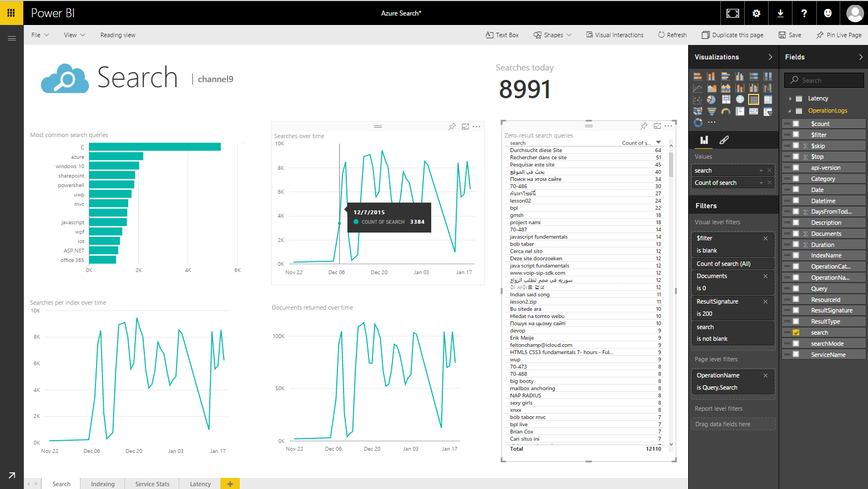Click the download icon in top bar
The image size is (868, 489).
point(780,13)
